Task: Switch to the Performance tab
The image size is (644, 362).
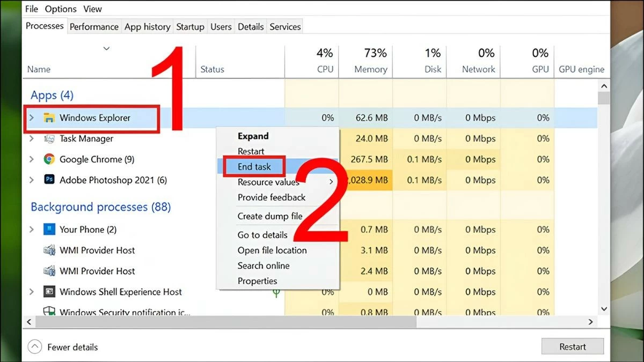Action: point(94,27)
